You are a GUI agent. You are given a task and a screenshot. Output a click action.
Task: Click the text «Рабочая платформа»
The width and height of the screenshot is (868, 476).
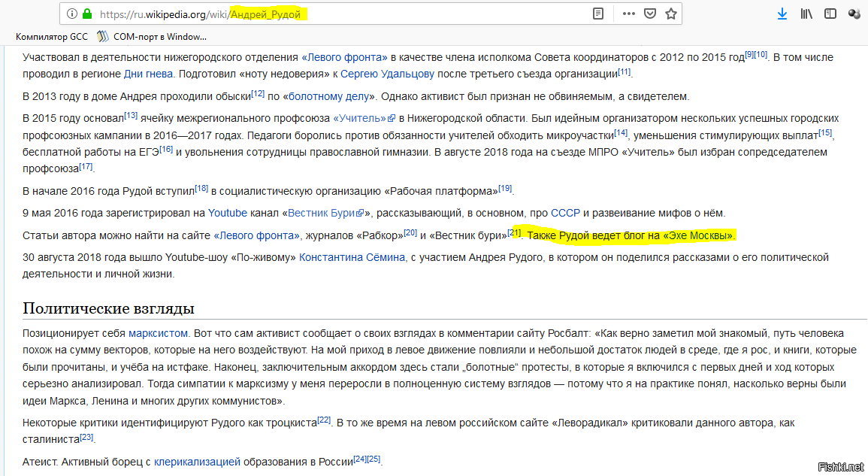[440, 191]
